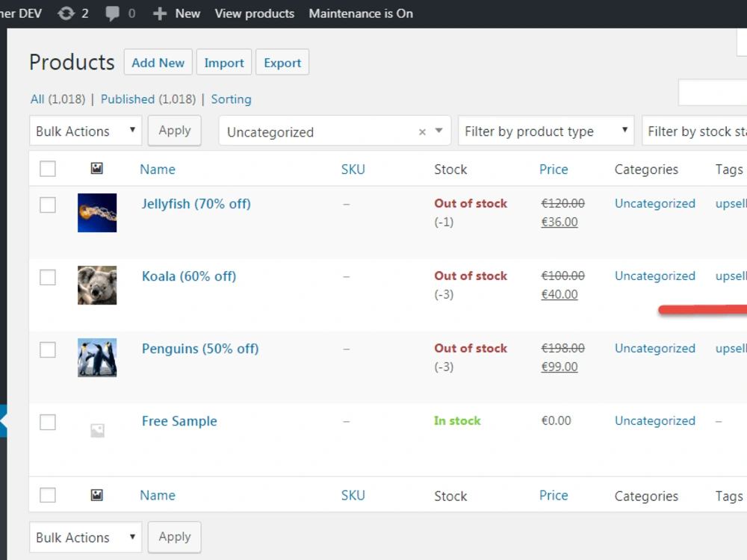Click Uncategorized category in Koala row
This screenshot has width=747, height=560.
coord(655,276)
